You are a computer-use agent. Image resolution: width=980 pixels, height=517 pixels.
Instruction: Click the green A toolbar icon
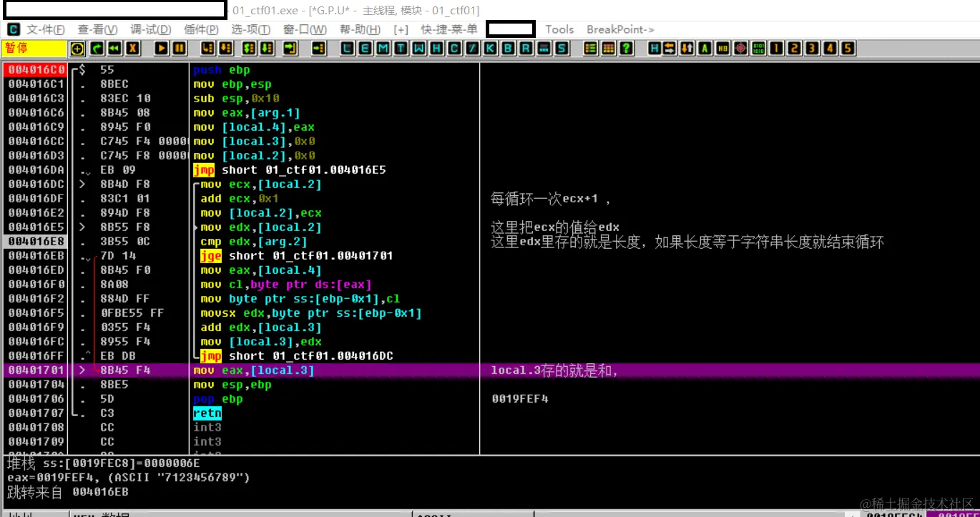coord(705,49)
